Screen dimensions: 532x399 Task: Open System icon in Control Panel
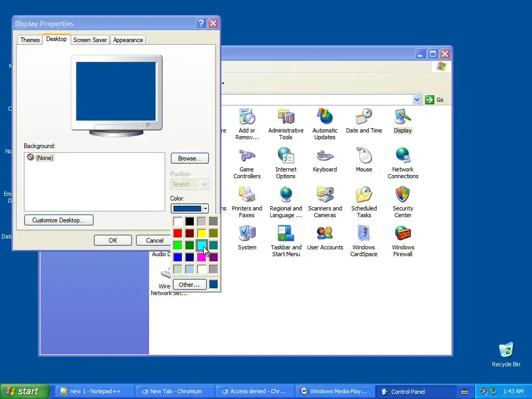(x=247, y=238)
